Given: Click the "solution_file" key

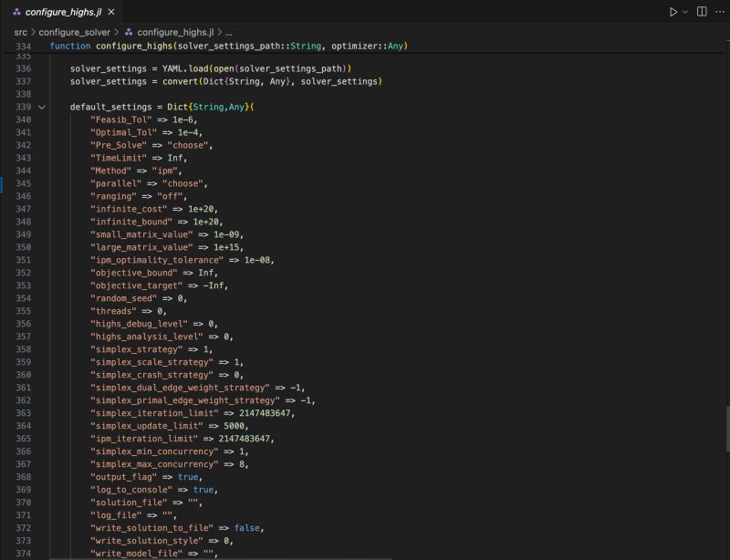Looking at the screenshot, I should (x=129, y=503).
